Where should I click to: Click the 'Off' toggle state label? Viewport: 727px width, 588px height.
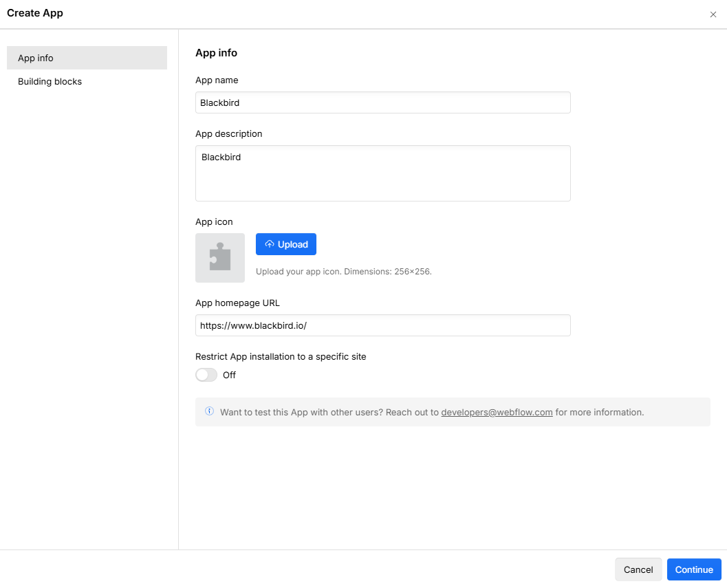point(229,375)
